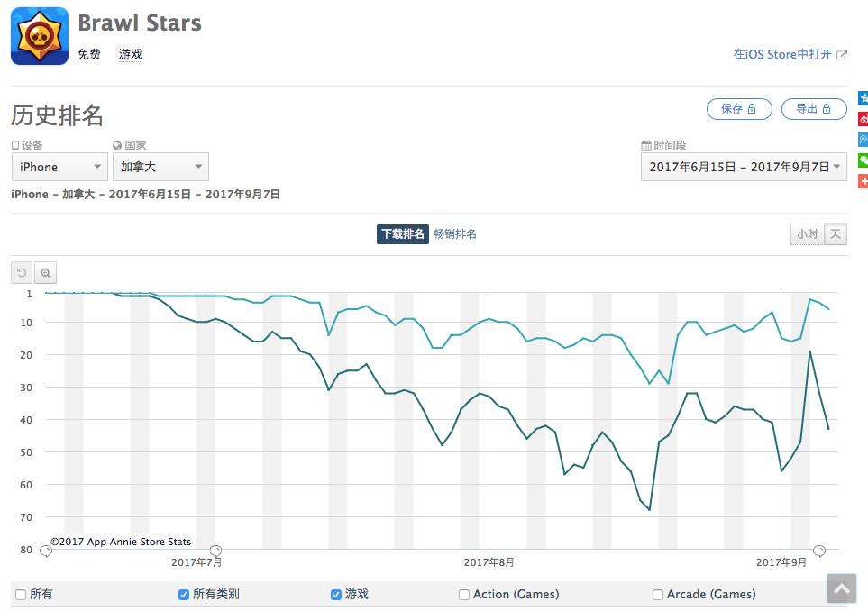The width and height of the screenshot is (868, 611).
Task: Share via the red Weibo icon
Action: click(863, 119)
